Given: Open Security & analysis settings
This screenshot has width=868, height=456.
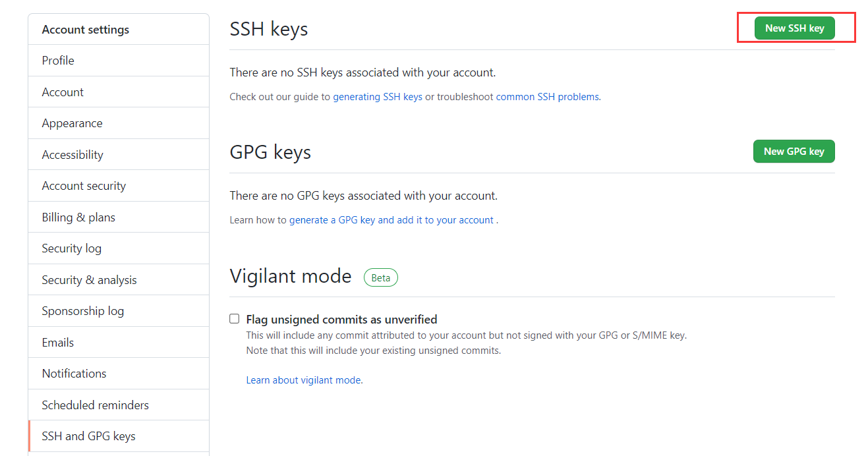Looking at the screenshot, I should 89,280.
